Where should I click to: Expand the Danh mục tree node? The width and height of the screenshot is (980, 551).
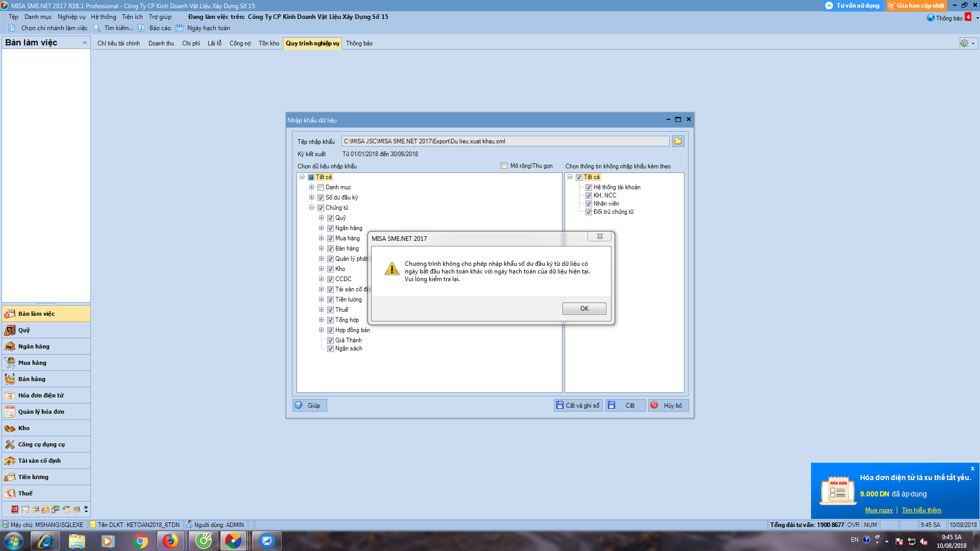click(x=311, y=187)
